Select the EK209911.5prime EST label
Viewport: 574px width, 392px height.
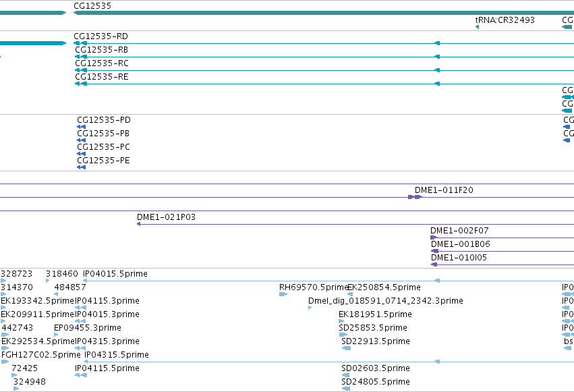coord(37,314)
